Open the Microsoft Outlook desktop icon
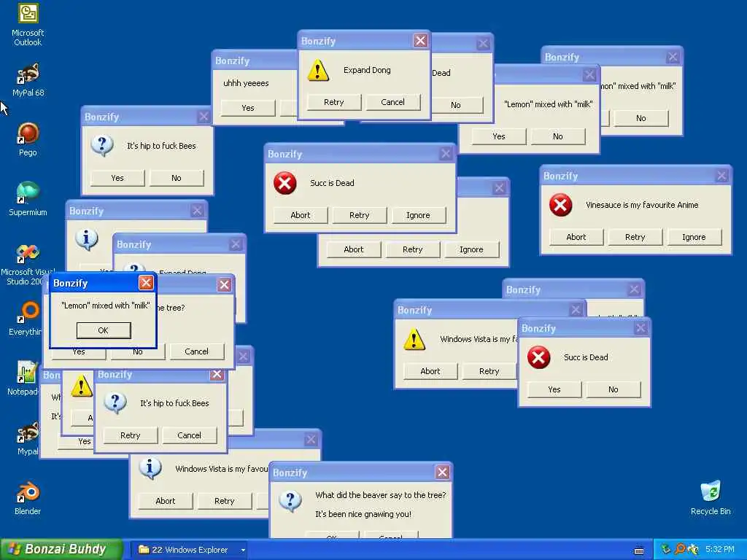Screen dimensions: 747x560 (x=28, y=24)
